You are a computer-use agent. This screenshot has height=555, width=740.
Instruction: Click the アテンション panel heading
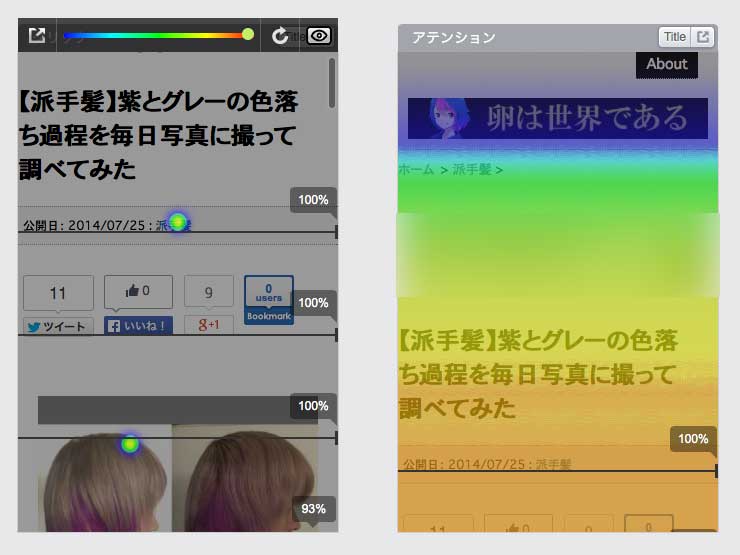454,38
